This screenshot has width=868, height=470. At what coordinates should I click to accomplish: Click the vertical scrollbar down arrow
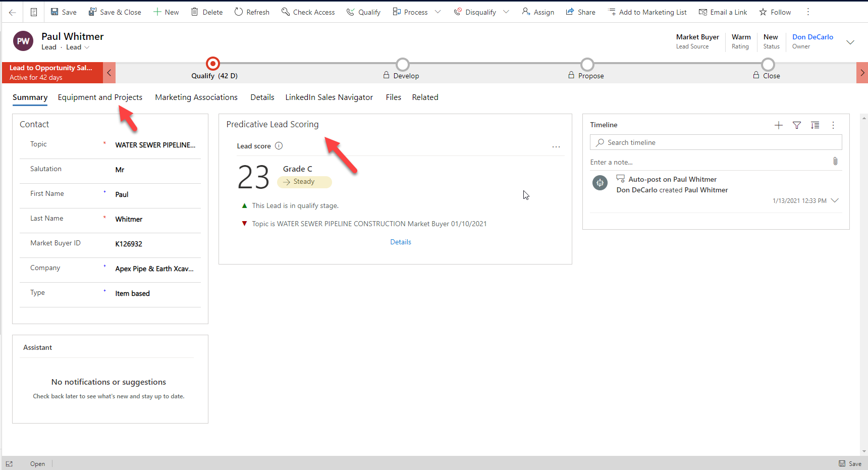pos(864,452)
